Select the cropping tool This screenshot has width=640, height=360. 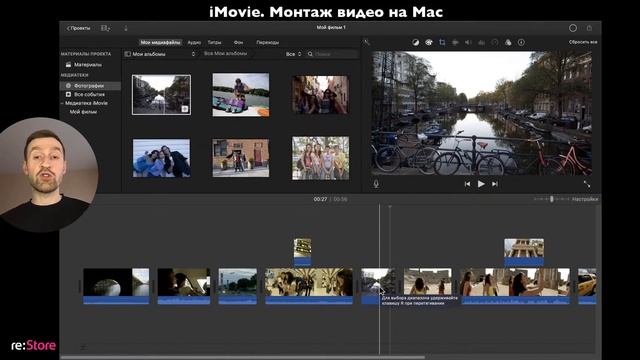[442, 42]
